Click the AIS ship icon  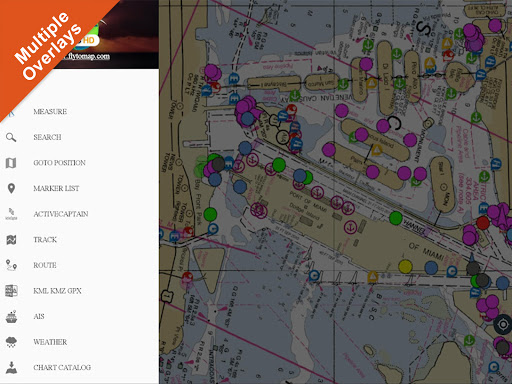pyautogui.click(x=11, y=316)
